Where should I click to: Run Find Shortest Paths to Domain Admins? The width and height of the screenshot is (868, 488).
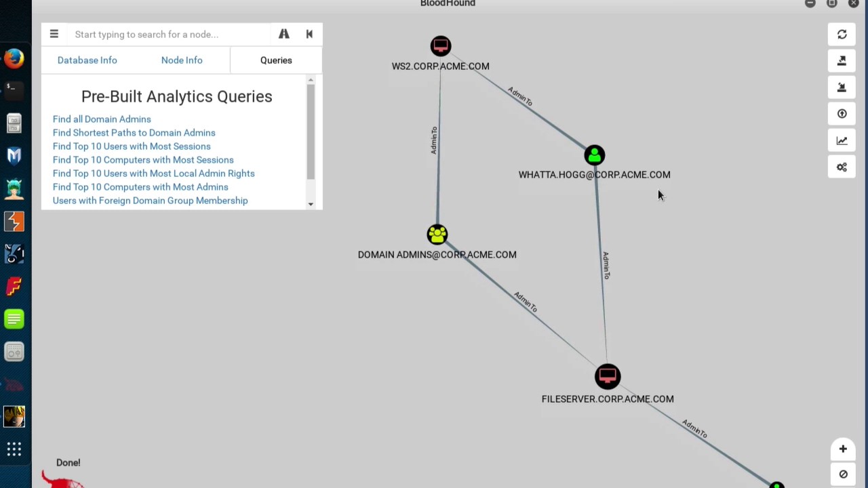coord(134,133)
